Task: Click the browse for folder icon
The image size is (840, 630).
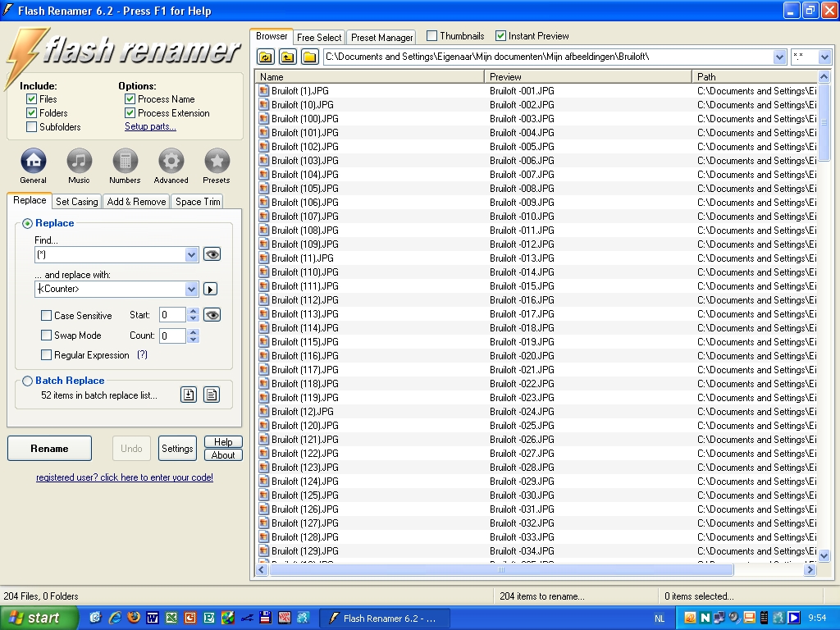Action: [309, 57]
